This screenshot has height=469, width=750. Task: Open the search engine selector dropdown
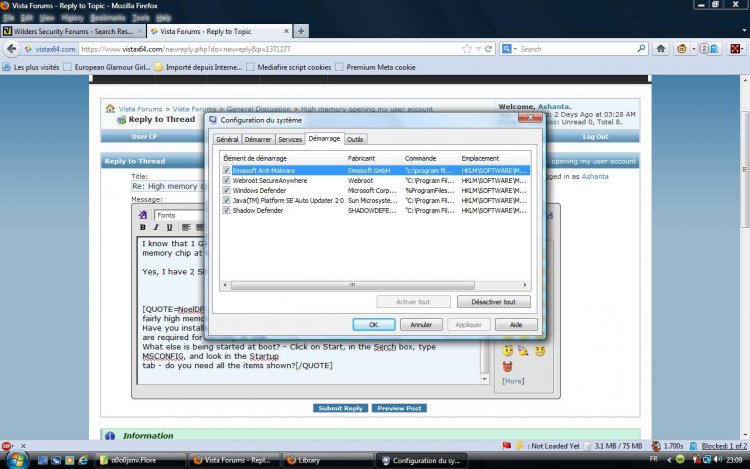click(509, 49)
